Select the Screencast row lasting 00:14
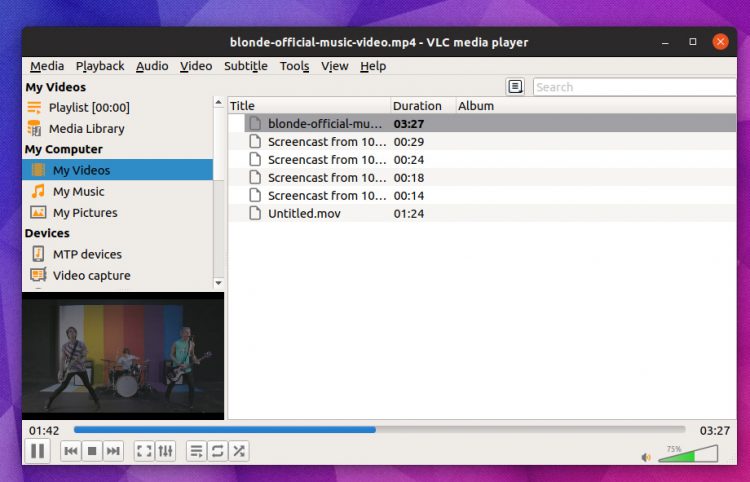This screenshot has height=482, width=750. tap(482, 196)
